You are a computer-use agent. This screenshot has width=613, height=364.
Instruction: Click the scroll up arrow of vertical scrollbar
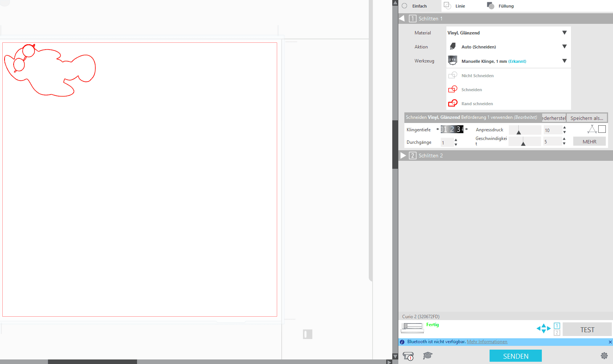395,3
